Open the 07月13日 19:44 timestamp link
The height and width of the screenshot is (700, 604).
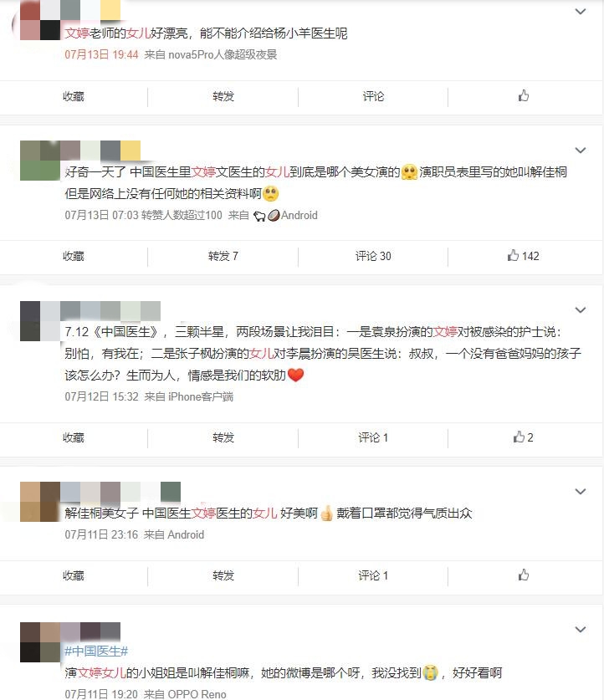coord(101,55)
